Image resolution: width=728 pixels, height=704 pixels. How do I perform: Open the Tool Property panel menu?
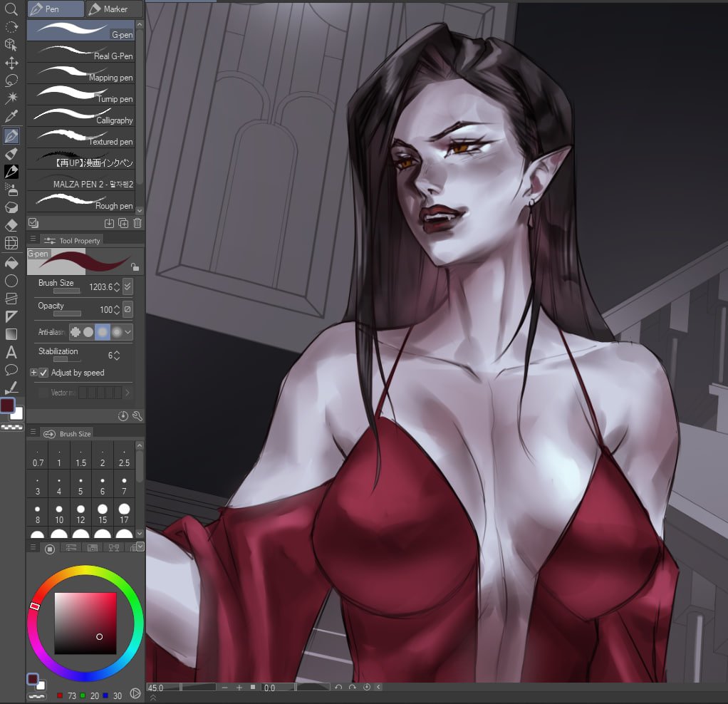(x=33, y=240)
